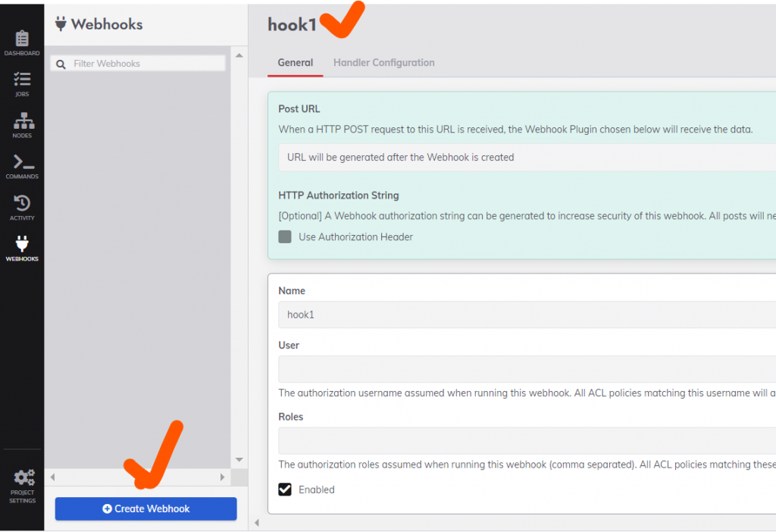The height and width of the screenshot is (532, 776).
Task: Open the Dashboard sidebar icon
Action: click(x=22, y=39)
